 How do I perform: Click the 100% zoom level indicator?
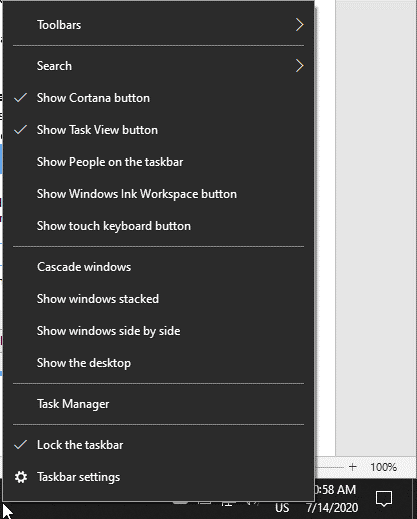[383, 467]
